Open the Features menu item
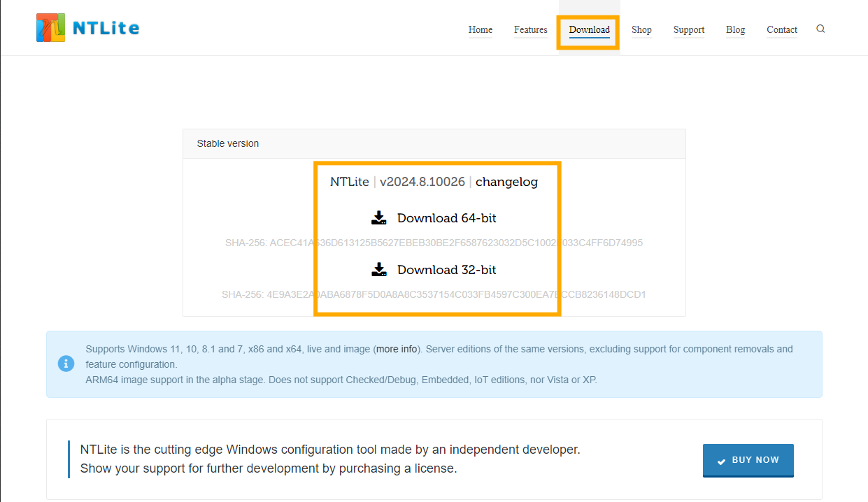The image size is (868, 502). pyautogui.click(x=531, y=29)
